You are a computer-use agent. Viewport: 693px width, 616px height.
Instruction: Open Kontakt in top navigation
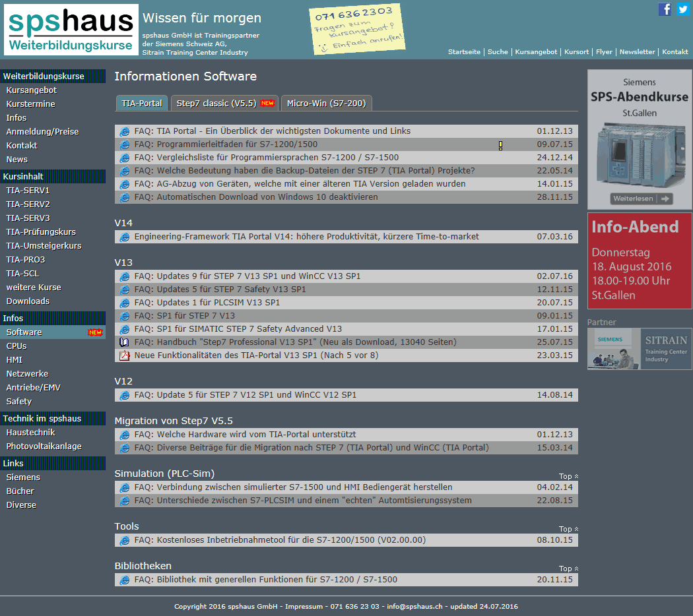tap(675, 51)
